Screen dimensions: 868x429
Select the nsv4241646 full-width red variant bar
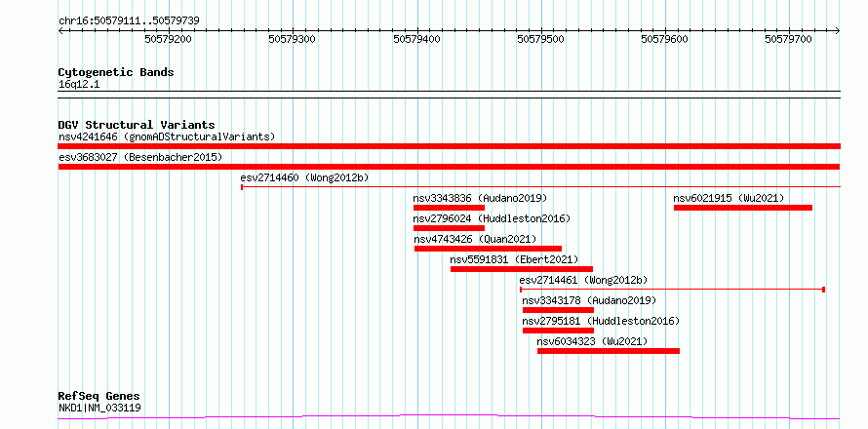tap(449, 146)
